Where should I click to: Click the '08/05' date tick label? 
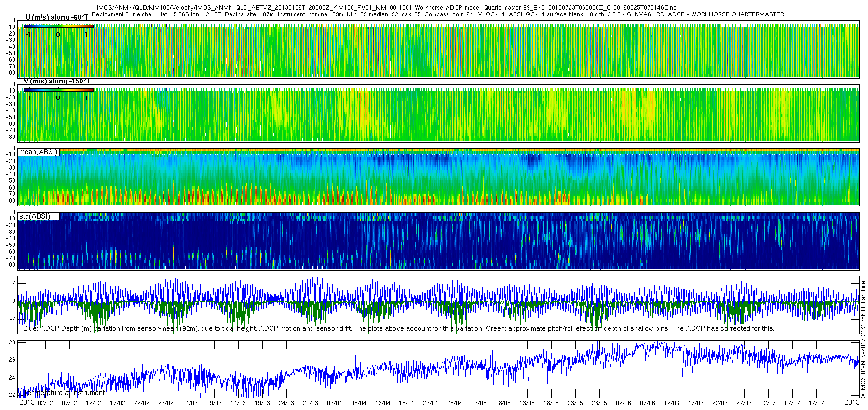tap(503, 403)
